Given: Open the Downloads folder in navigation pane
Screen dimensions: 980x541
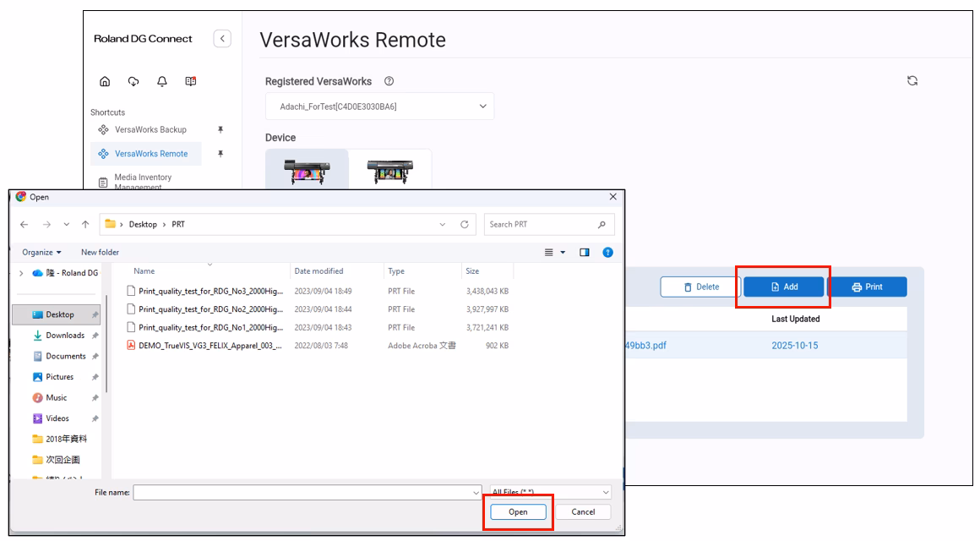Looking at the screenshot, I should 65,336.
